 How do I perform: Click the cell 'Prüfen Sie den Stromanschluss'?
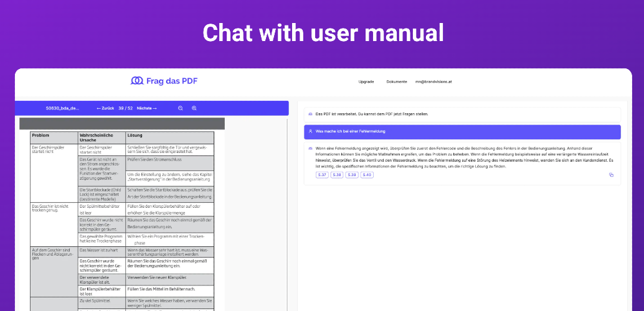[x=169, y=163]
